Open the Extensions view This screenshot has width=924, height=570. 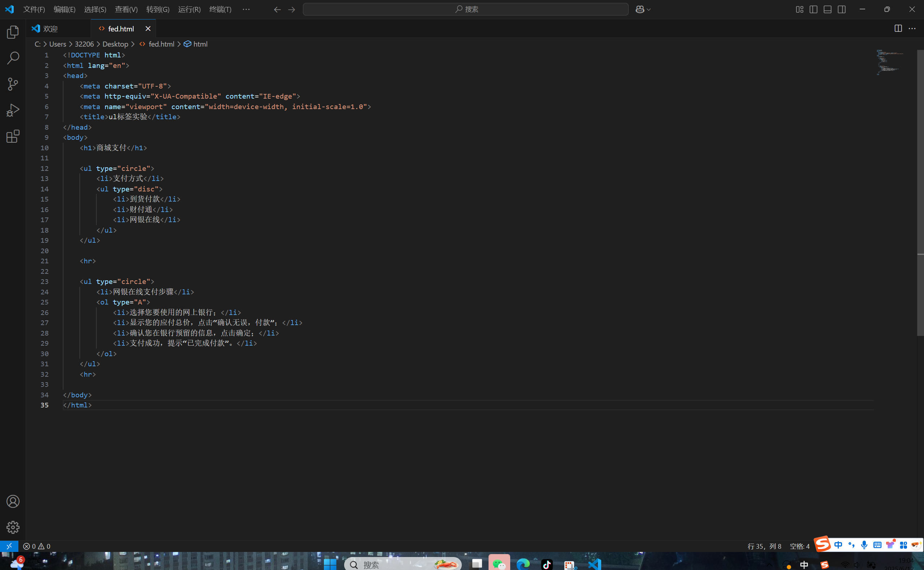(13, 136)
